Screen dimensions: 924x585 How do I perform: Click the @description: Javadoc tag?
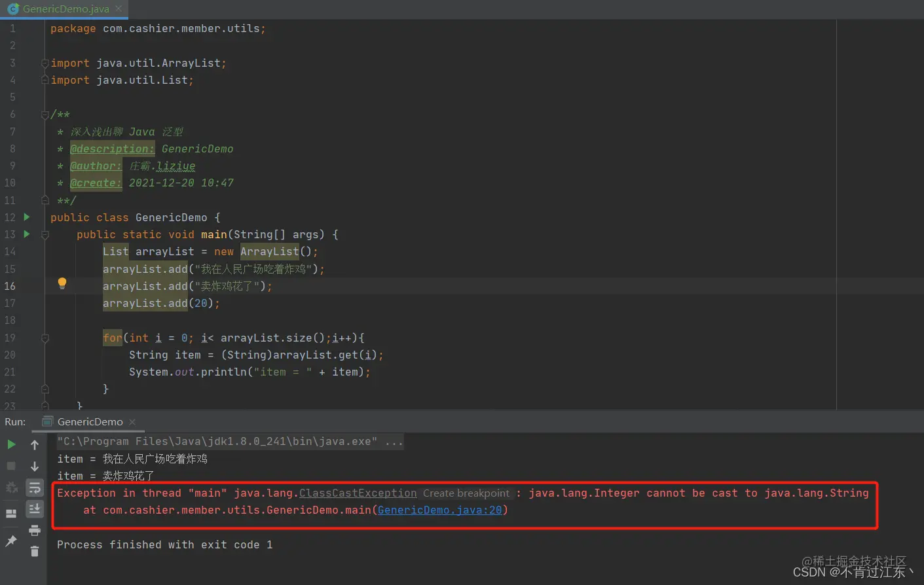tap(112, 149)
